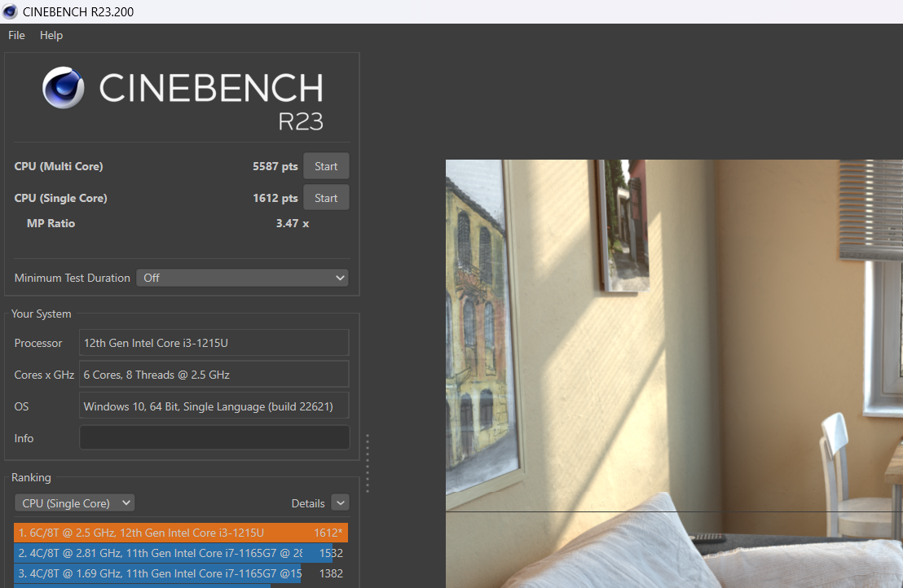This screenshot has height=588, width=903.
Task: Start the CPU Multi Core benchmark
Action: (326, 165)
